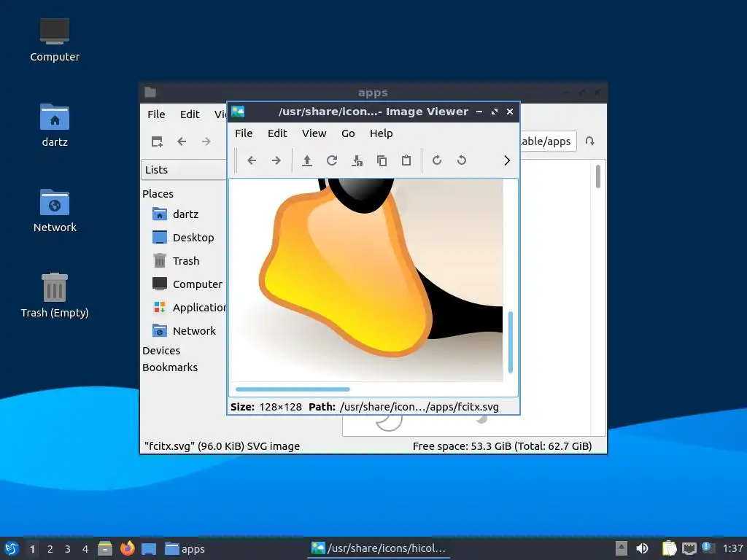Viewport: 747px width, 560px height.
Task: Click new tab icon in file manager toolbar
Action: [157, 141]
